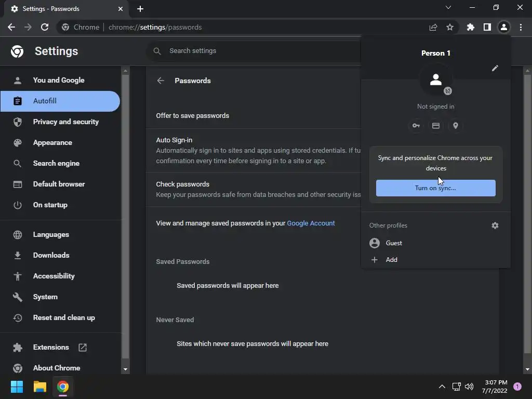This screenshot has height=399, width=532.
Task: Click the address bar URL
Action: (155, 27)
